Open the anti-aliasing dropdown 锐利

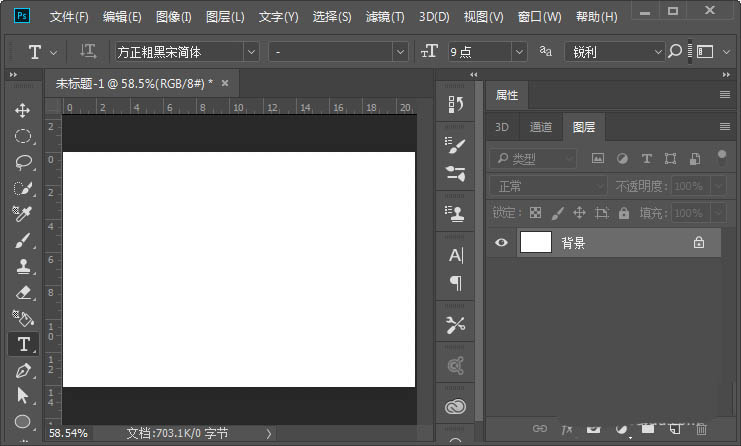point(614,52)
